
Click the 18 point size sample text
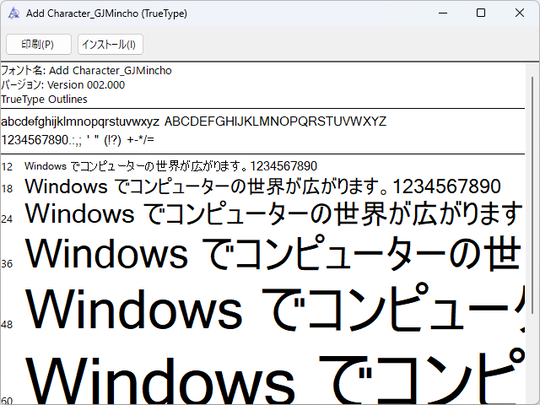tap(262, 186)
